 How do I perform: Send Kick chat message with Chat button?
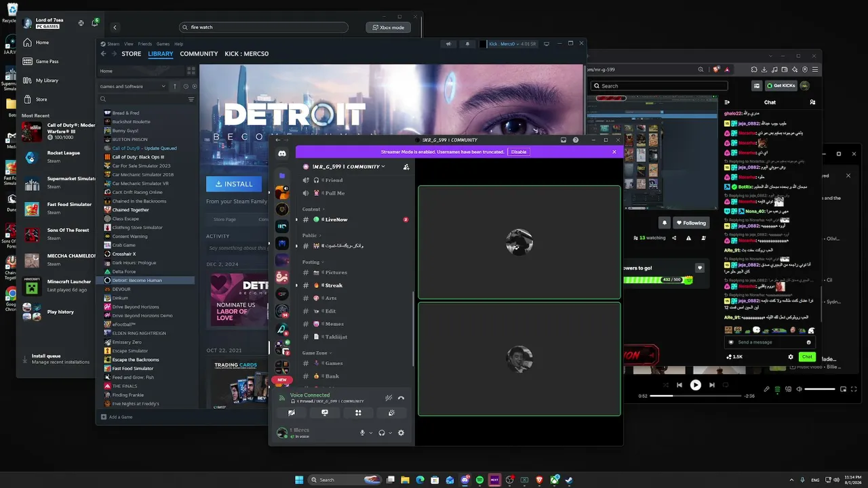pos(807,357)
